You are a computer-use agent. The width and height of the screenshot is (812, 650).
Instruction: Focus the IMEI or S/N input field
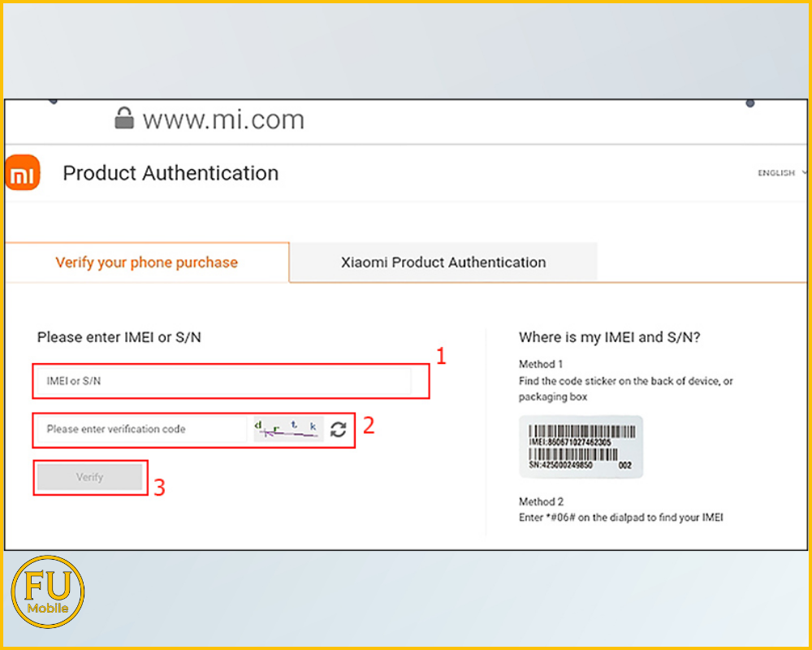[x=227, y=380]
